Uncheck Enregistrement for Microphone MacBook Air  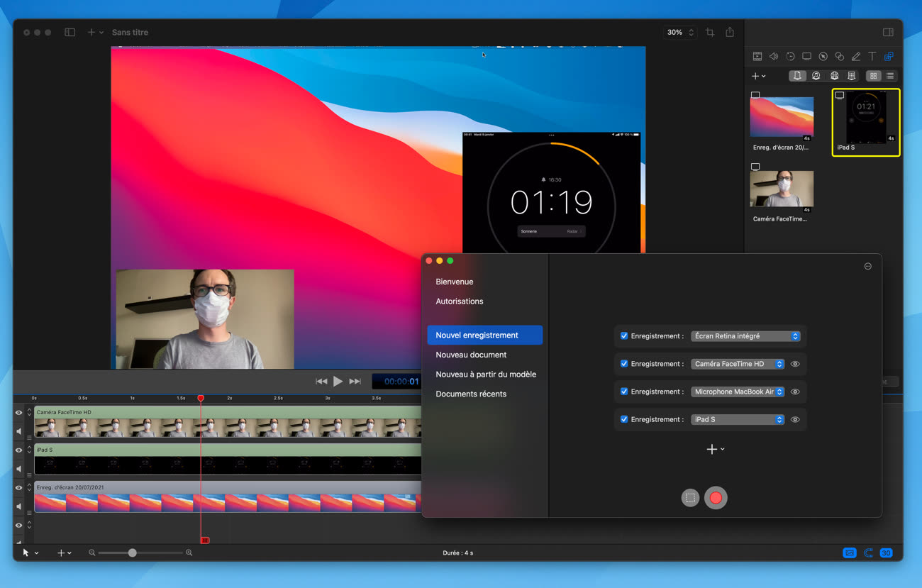click(x=624, y=392)
